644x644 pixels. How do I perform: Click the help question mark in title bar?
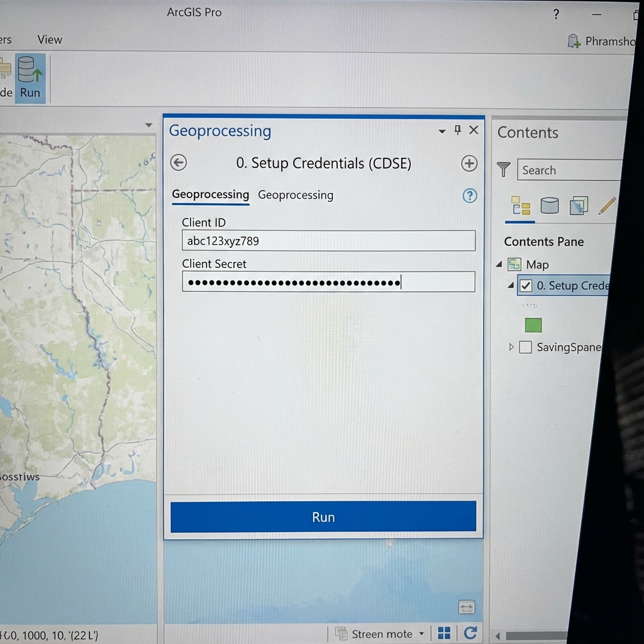click(x=556, y=14)
